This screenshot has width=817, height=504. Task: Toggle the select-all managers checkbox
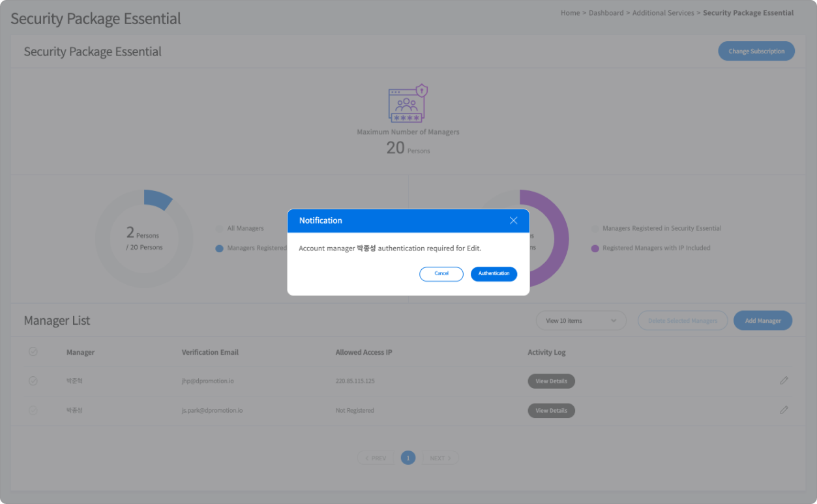33,352
